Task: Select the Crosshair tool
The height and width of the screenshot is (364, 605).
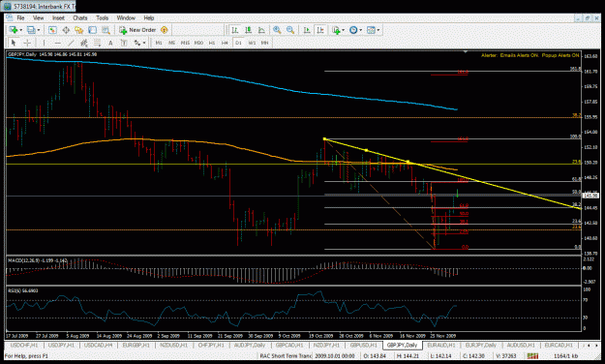Action: point(27,43)
